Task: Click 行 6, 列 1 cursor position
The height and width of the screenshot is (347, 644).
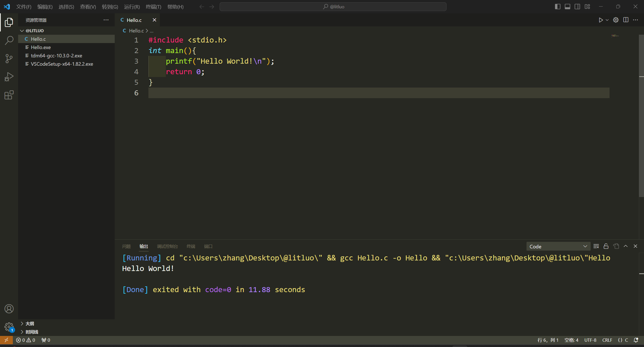Action: [548, 340]
